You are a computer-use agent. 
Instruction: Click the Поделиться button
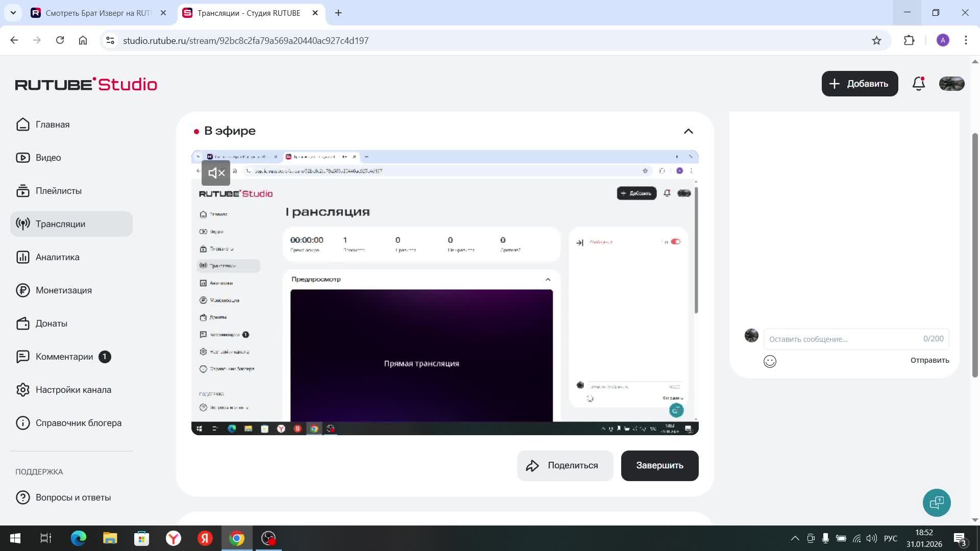click(x=565, y=465)
